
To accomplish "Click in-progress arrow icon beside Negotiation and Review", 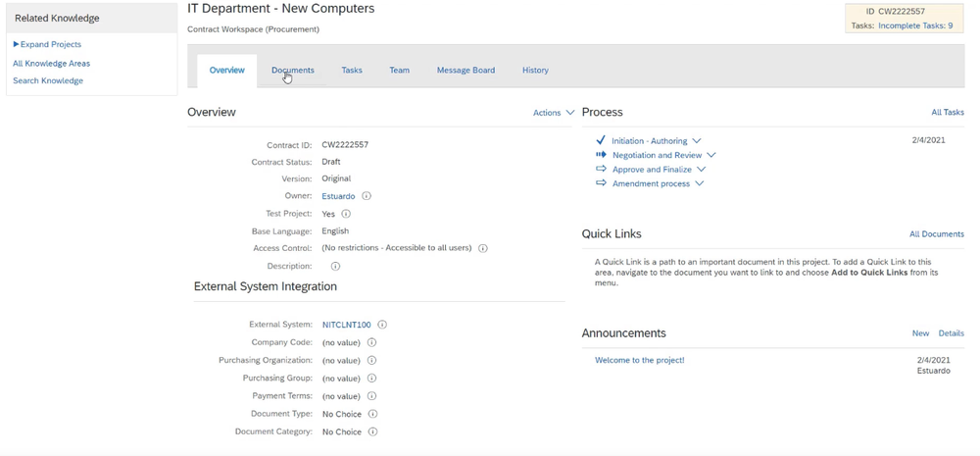I will (601, 155).
